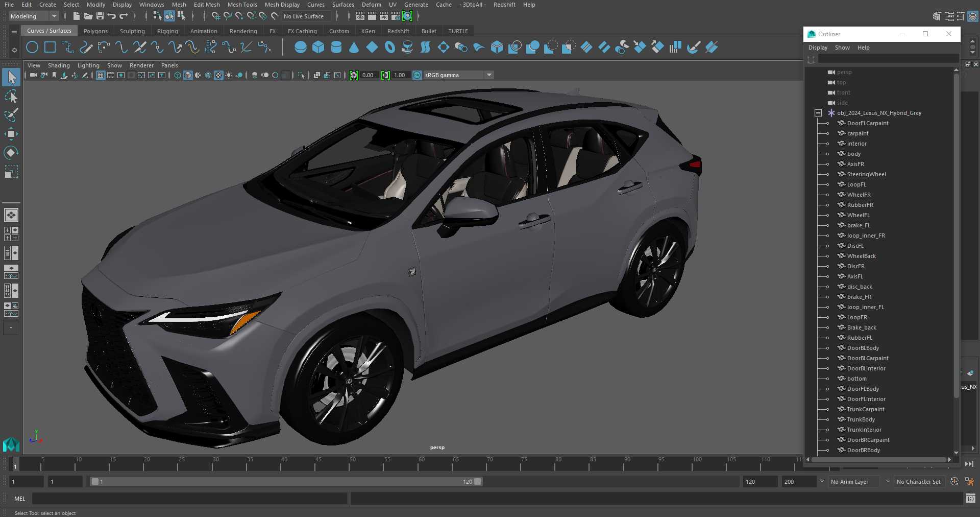The width and height of the screenshot is (980, 517).
Task: Toggle the viewport grid display
Action: (x=101, y=75)
